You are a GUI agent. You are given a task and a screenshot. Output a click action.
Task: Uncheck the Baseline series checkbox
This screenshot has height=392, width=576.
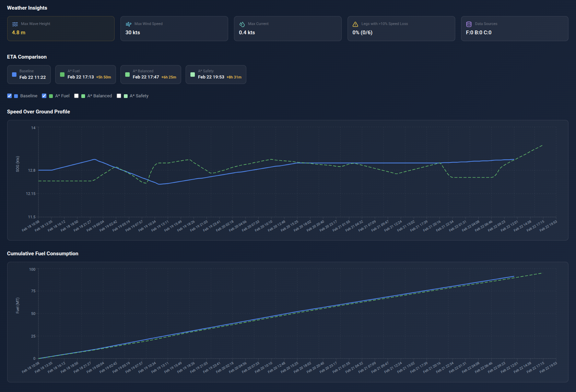(10, 96)
